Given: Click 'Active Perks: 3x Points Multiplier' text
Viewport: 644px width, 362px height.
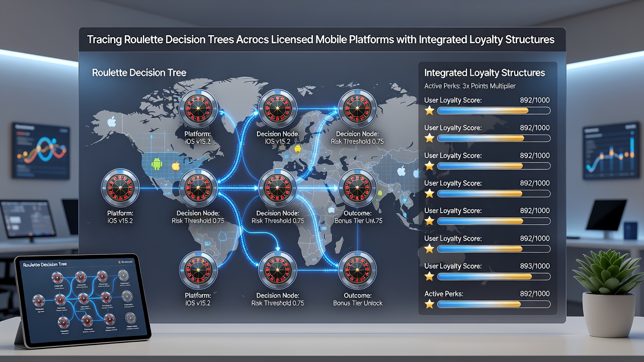Looking at the screenshot, I should [470, 86].
